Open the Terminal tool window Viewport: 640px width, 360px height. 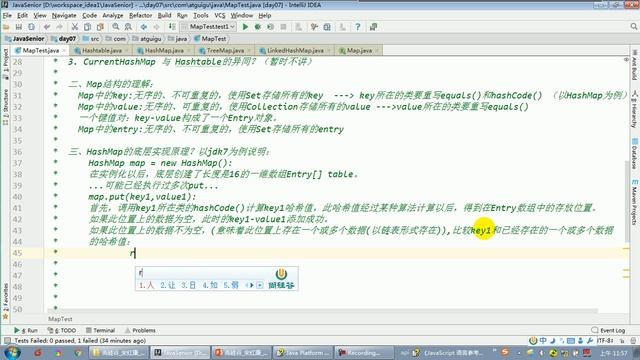[100, 330]
